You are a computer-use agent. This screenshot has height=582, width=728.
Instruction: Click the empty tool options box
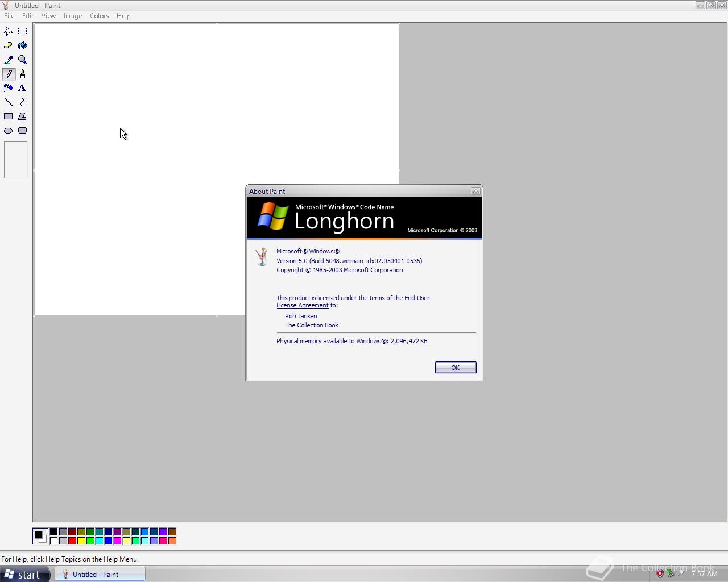click(x=16, y=160)
